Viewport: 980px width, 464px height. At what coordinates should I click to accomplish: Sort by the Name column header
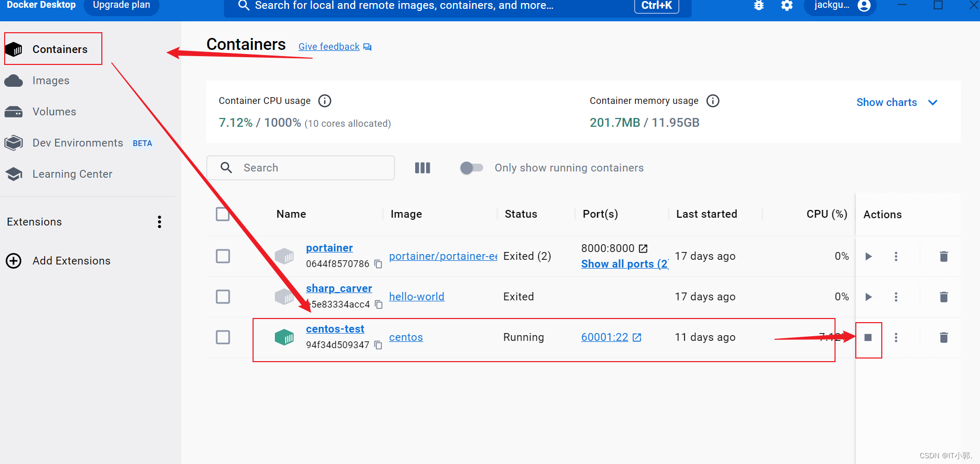[291, 214]
